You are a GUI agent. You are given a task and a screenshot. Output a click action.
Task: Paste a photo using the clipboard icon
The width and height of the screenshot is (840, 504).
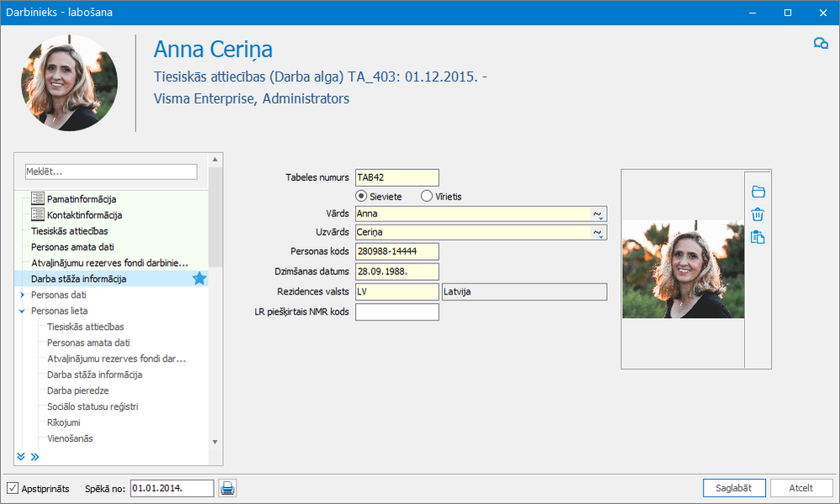coord(758,237)
